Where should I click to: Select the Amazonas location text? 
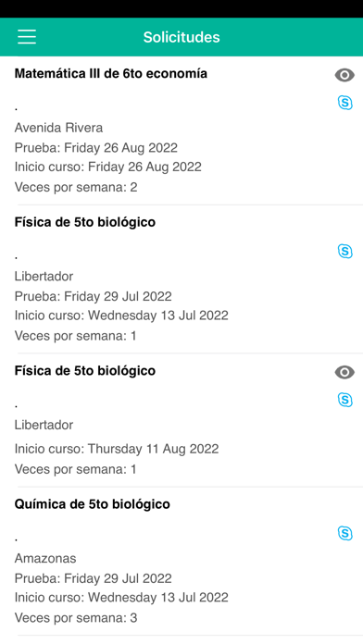point(45,559)
